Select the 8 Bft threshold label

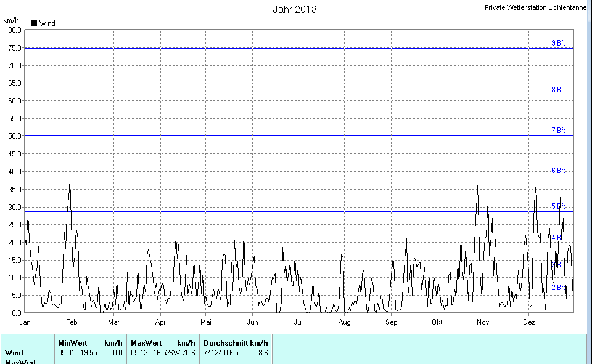click(x=557, y=90)
